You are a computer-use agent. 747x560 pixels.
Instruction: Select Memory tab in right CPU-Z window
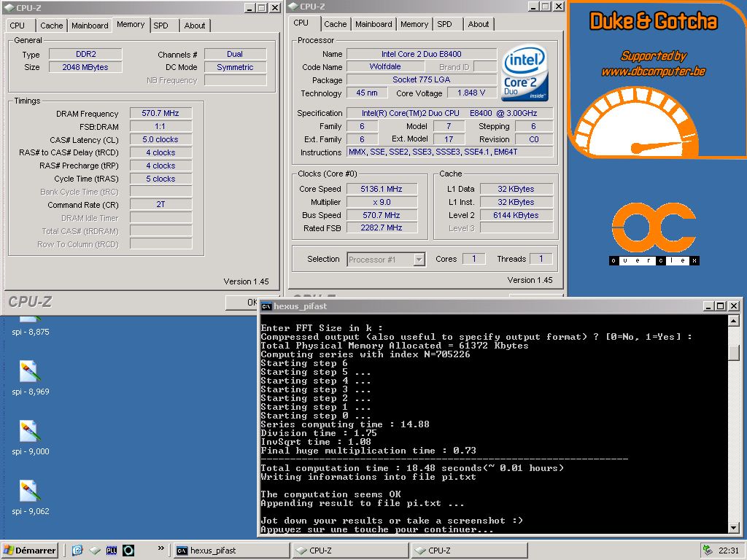point(414,24)
